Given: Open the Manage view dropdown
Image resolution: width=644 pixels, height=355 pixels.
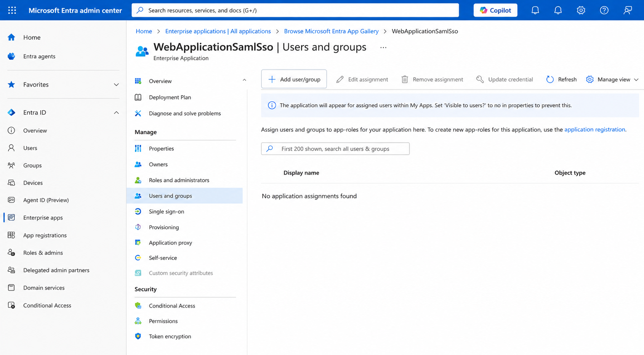Looking at the screenshot, I should 612,79.
